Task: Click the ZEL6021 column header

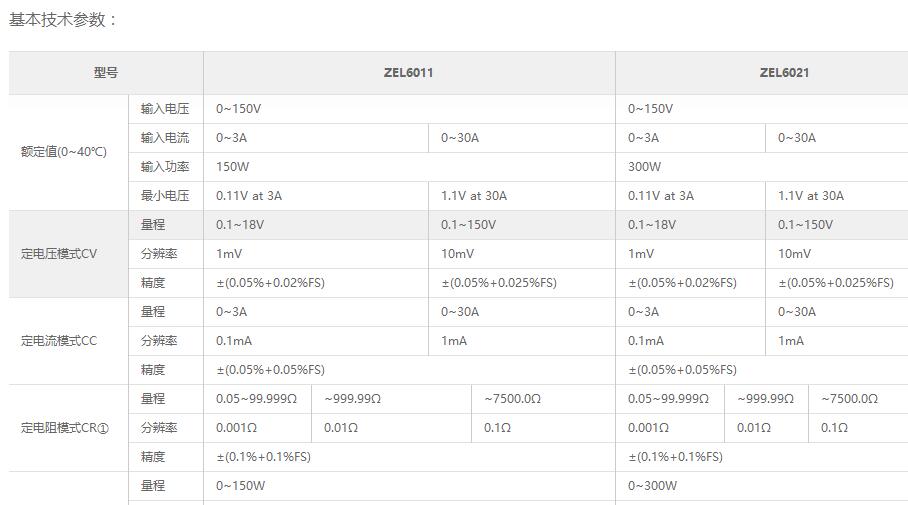Action: pos(783,73)
